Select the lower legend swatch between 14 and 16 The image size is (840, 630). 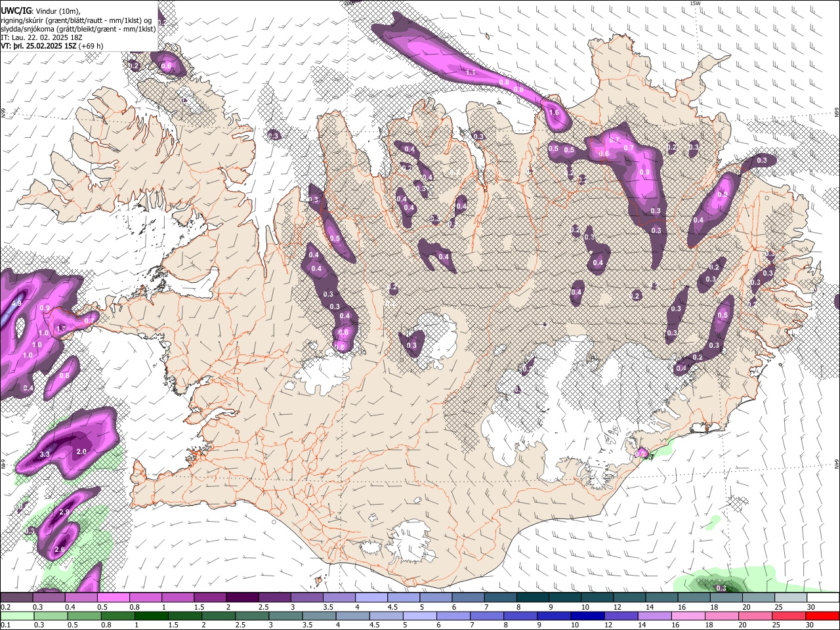[654, 616]
